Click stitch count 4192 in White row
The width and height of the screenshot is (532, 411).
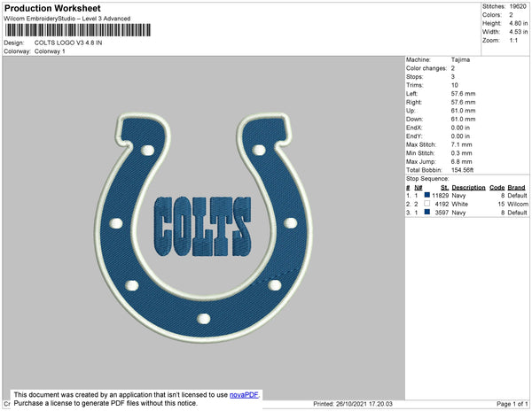tap(442, 204)
